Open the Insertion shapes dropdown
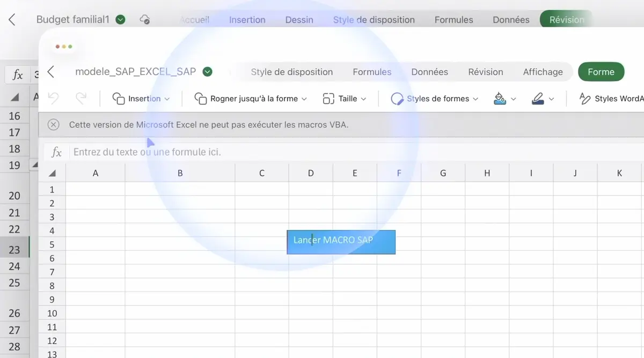This screenshot has height=358, width=644. pos(141,99)
